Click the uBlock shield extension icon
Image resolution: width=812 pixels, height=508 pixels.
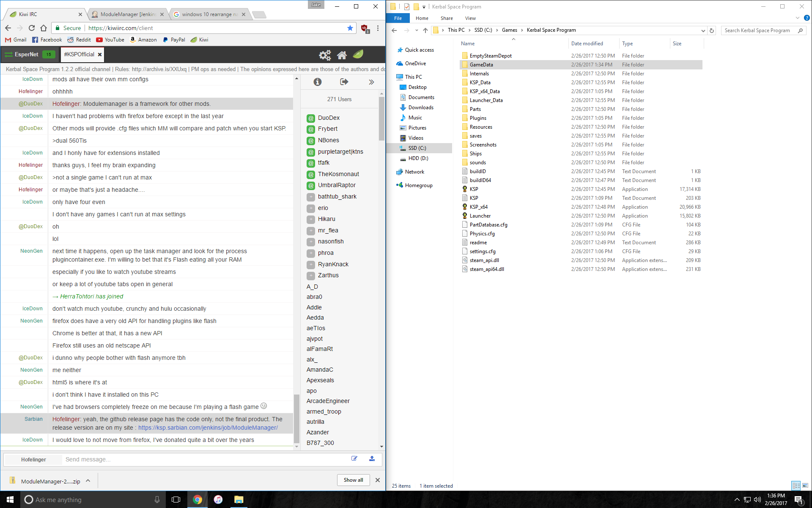[x=365, y=28]
